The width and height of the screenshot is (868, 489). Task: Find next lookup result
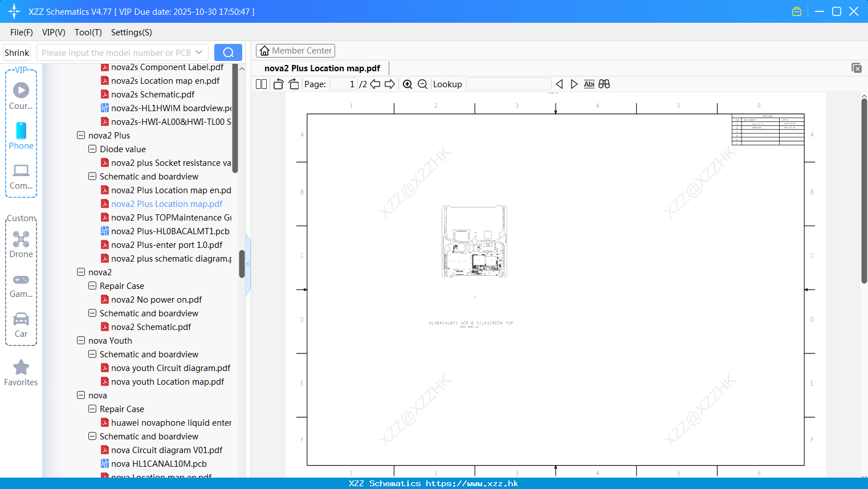(x=574, y=84)
